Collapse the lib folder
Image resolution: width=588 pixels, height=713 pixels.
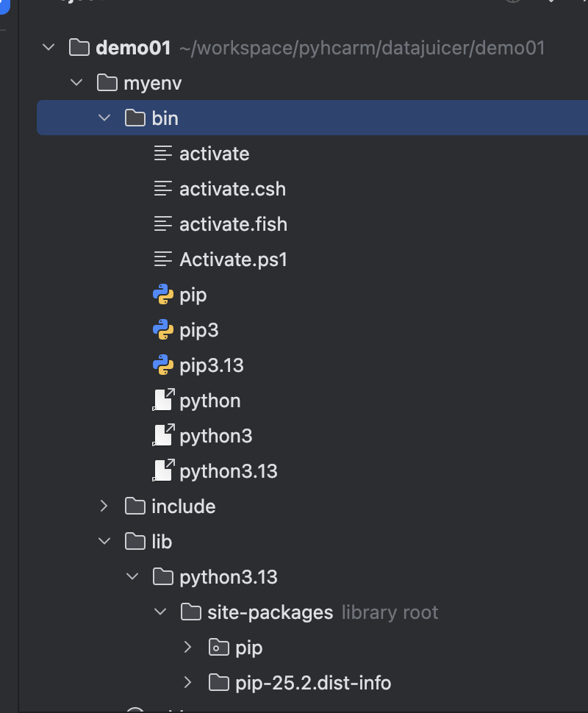click(x=104, y=541)
